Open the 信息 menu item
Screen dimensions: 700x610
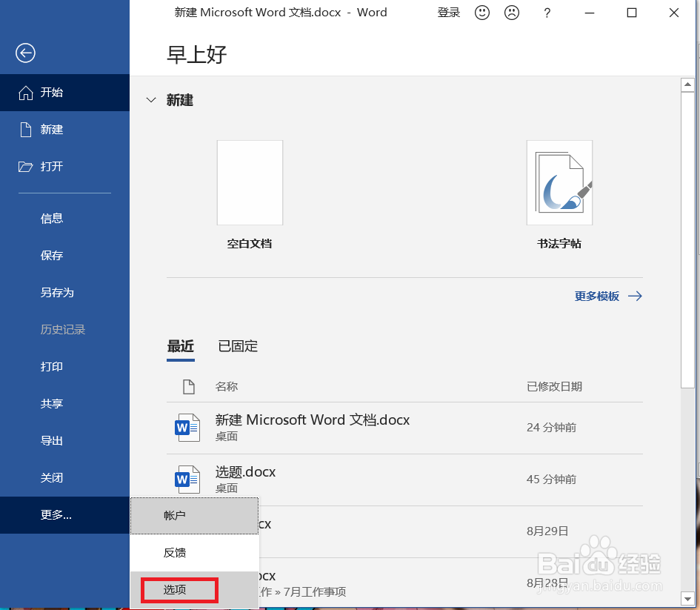(52, 219)
